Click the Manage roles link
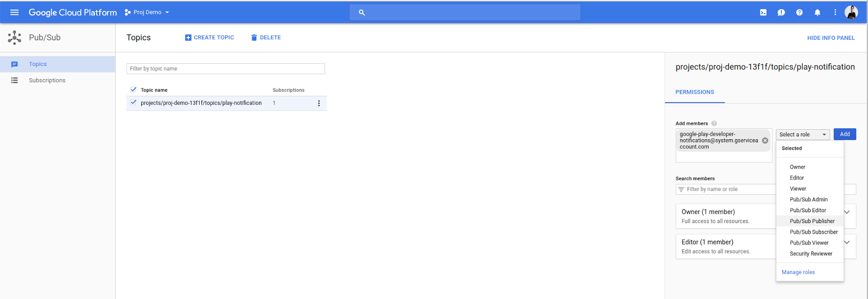 pyautogui.click(x=798, y=272)
